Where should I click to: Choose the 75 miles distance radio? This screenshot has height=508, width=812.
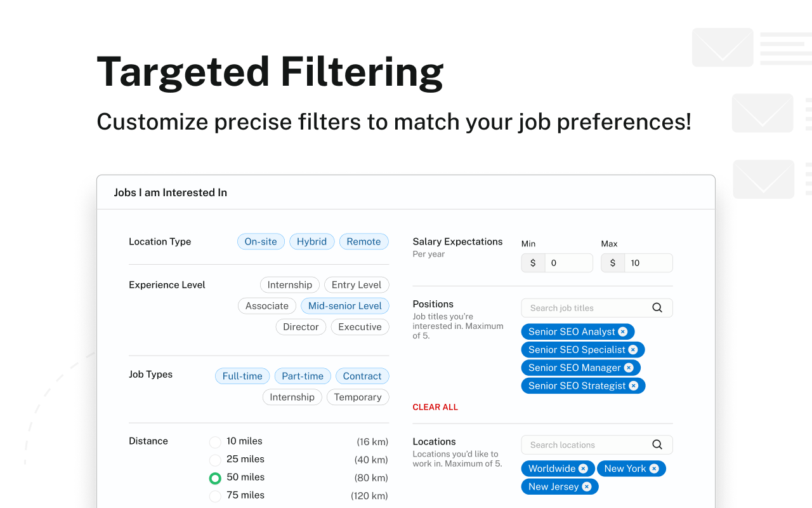(215, 496)
